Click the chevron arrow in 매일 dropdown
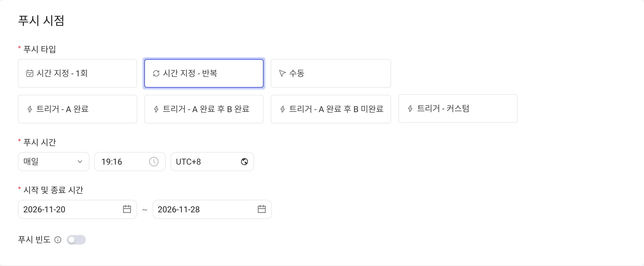The width and height of the screenshot is (644, 266). click(80, 162)
